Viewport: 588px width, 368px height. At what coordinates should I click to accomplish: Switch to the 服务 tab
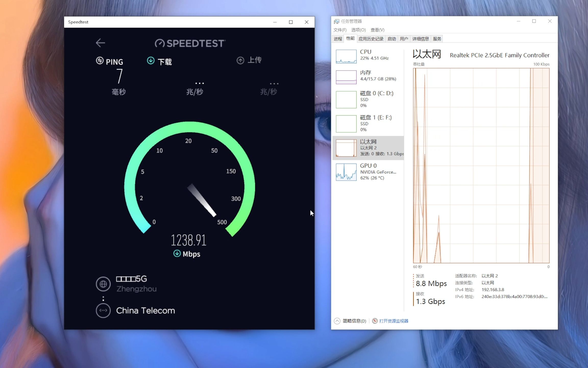[437, 39]
